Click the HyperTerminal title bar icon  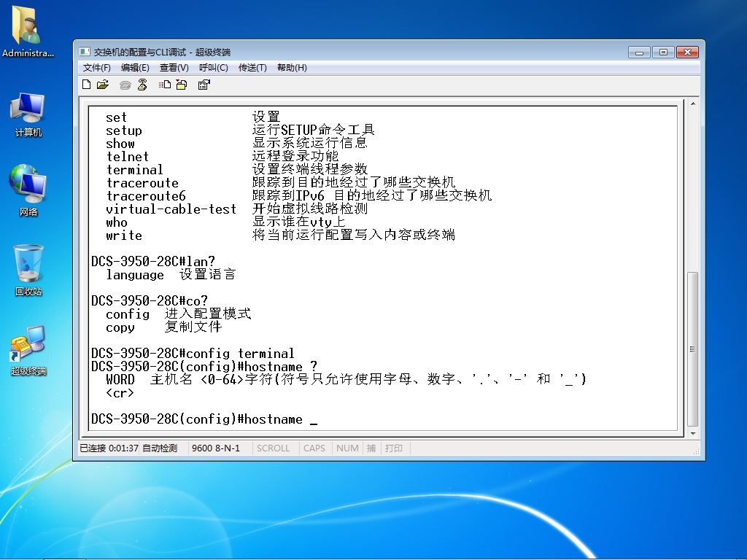click(85, 52)
